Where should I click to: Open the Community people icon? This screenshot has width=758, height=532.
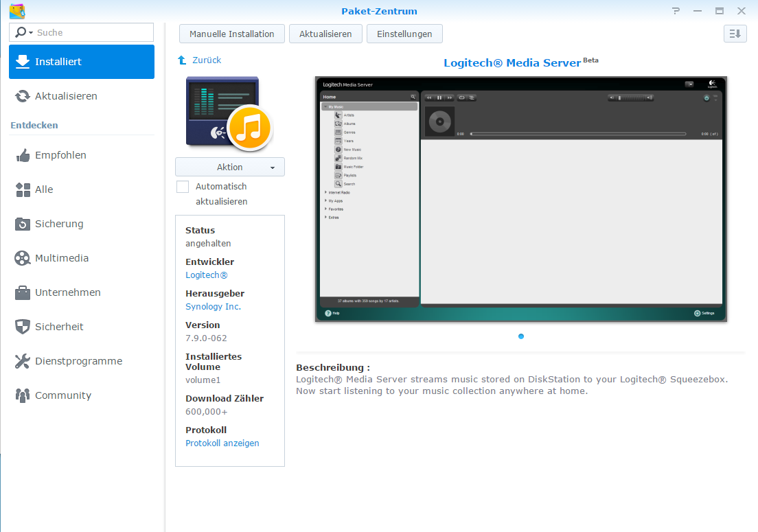tap(23, 395)
